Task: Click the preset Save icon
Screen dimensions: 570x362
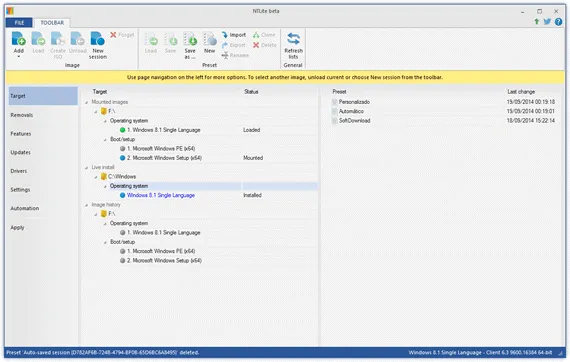Action: coord(170,39)
